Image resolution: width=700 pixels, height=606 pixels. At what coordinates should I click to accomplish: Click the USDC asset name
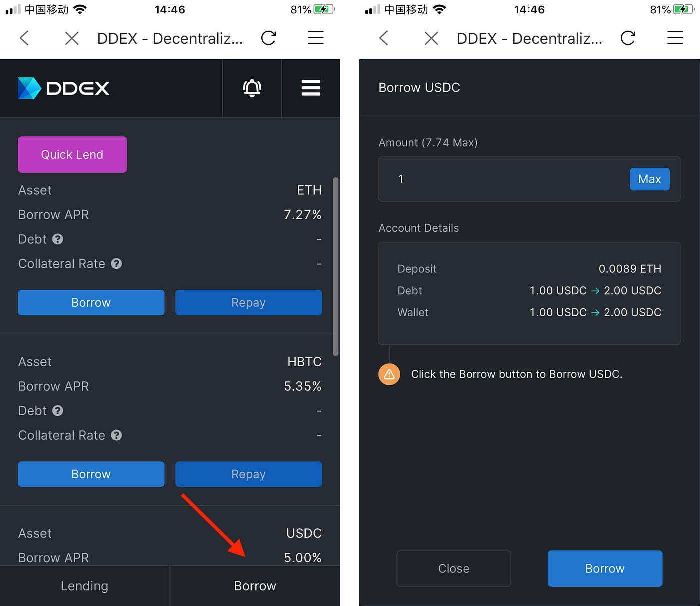click(304, 533)
